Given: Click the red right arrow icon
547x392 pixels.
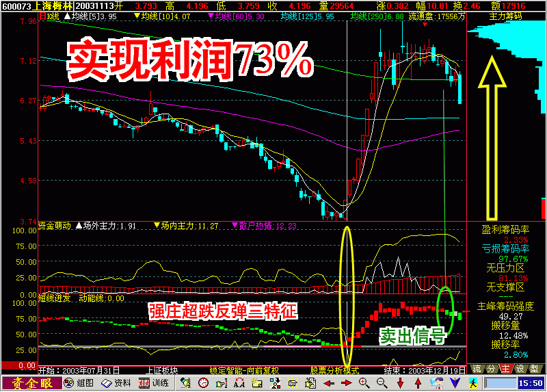Looking at the screenshot, I should [346, 383].
